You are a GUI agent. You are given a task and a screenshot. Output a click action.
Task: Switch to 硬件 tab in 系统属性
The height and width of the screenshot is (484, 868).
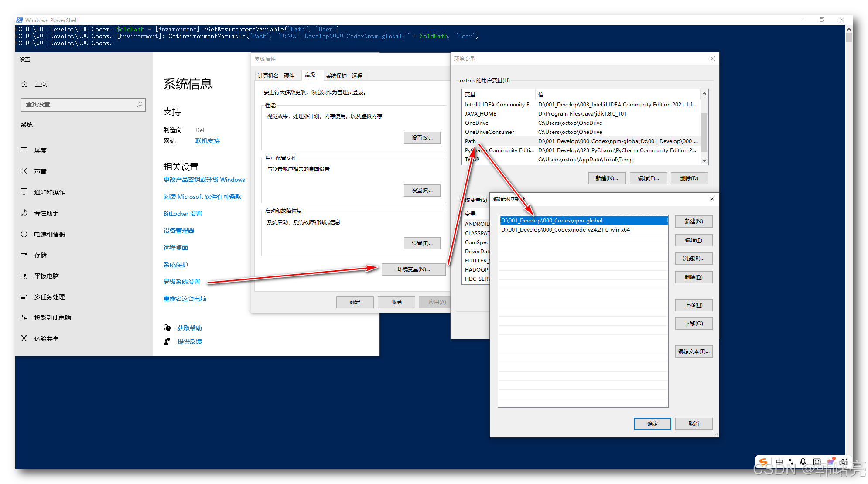pos(289,75)
